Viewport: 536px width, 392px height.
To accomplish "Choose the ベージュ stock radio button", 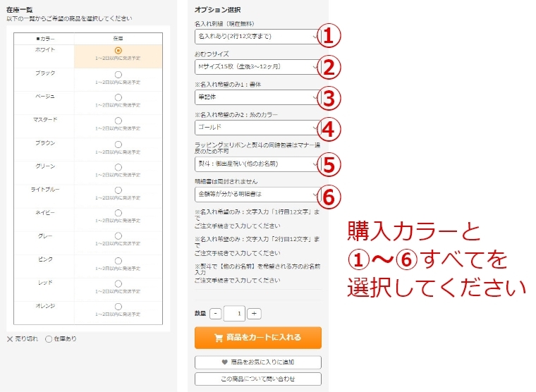I will pyautogui.click(x=118, y=97).
